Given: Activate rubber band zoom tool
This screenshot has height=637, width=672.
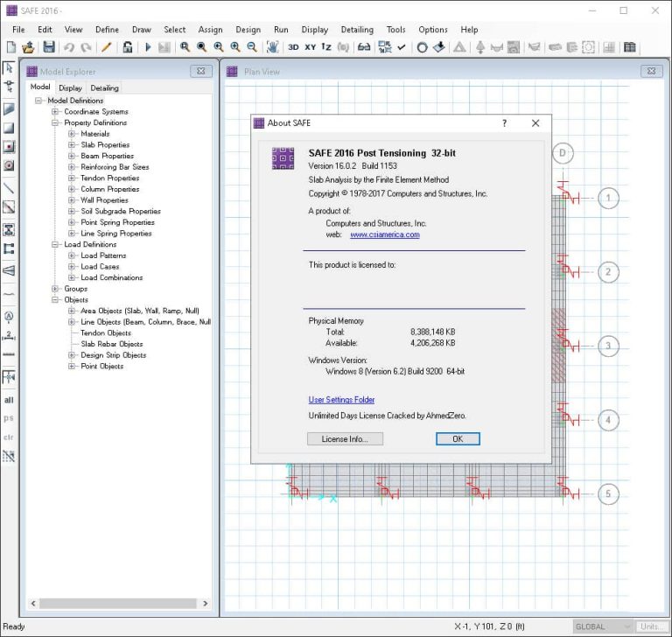Looking at the screenshot, I should (185, 47).
